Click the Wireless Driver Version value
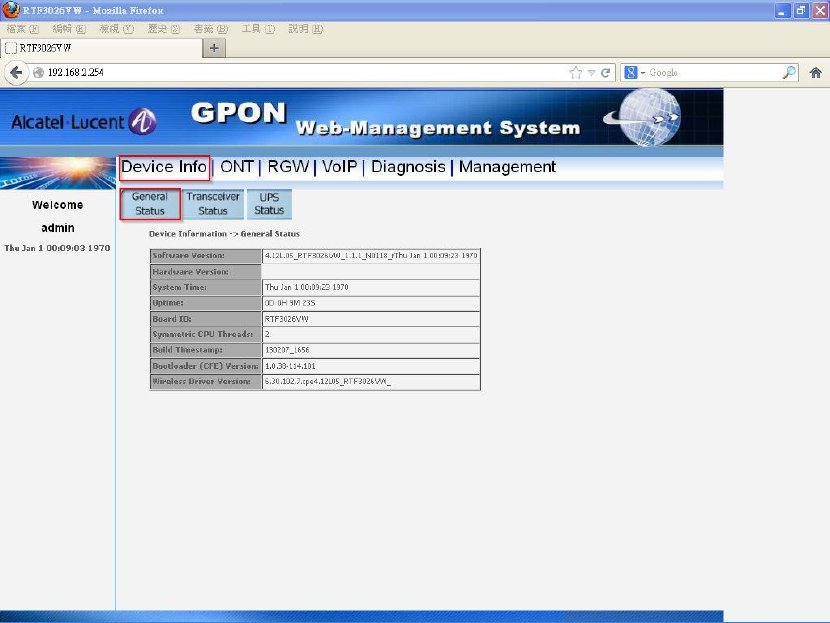The width and height of the screenshot is (830, 623). (x=371, y=381)
